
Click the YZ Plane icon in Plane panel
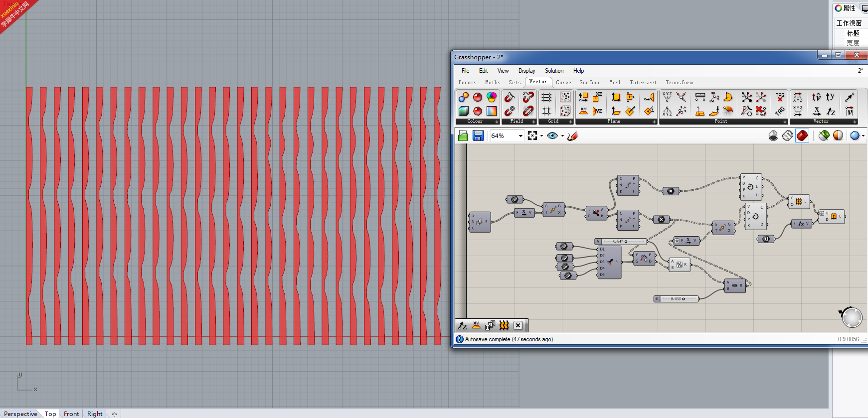597,111
